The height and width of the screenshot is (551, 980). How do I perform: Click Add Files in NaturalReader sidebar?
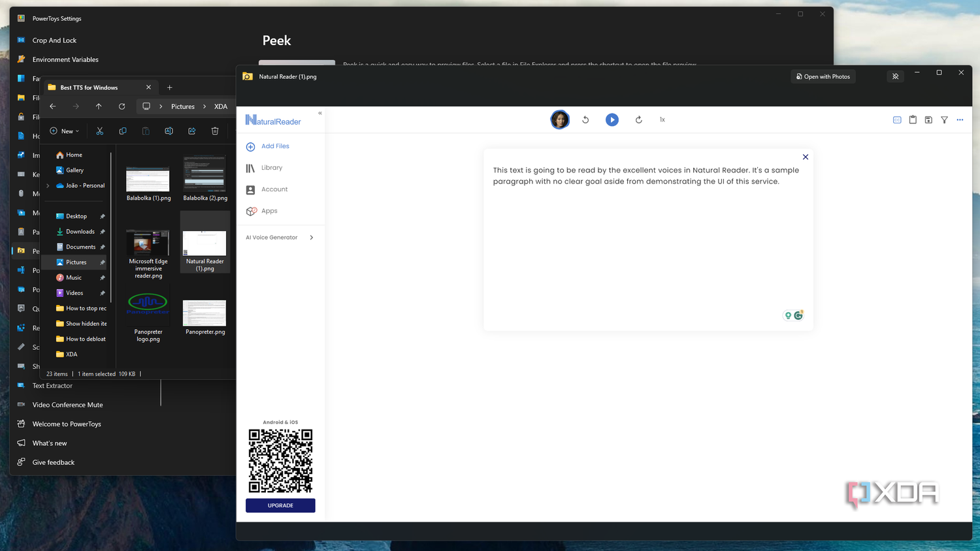[268, 146]
